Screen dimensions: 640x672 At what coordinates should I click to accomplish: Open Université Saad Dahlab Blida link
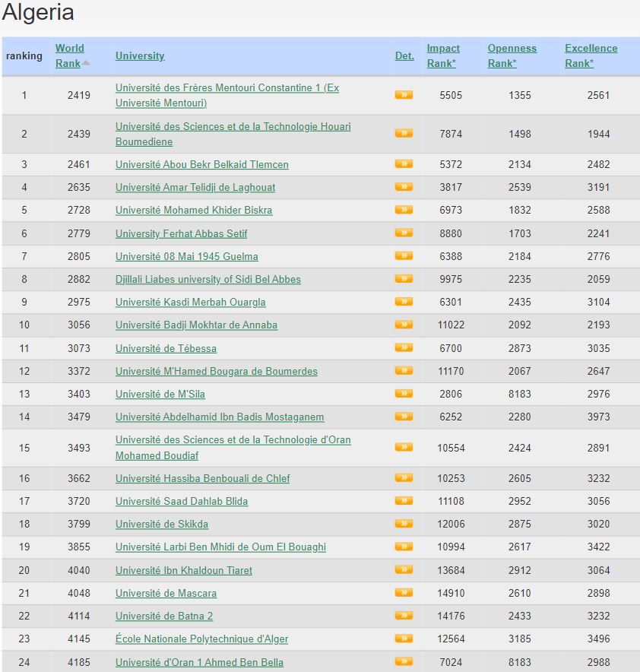pos(182,501)
